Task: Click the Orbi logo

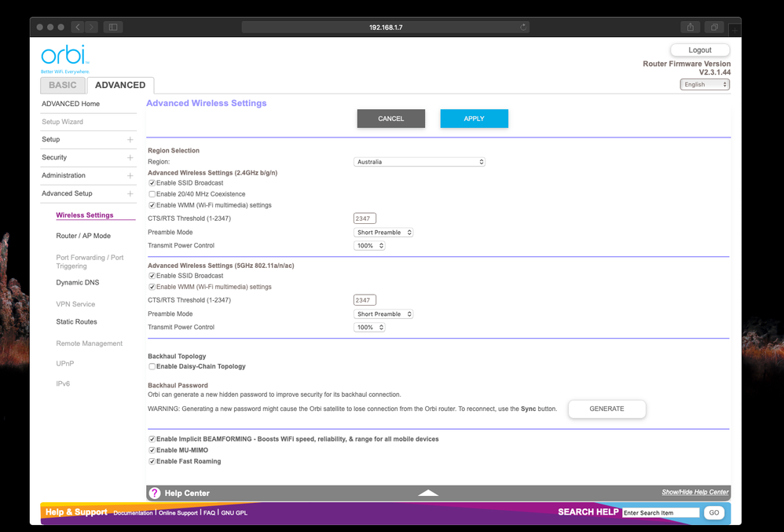Action: tap(65, 57)
